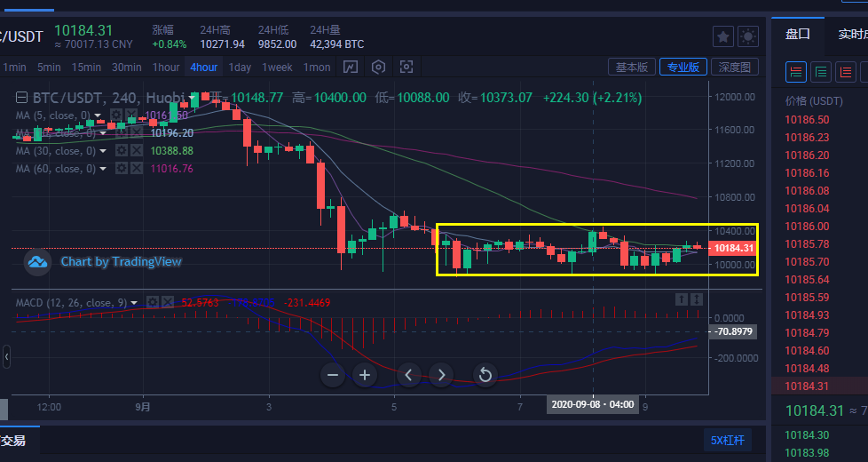Viewport: 868px width, 462px height.
Task: Open chart settings hexagon icon
Action: (378, 67)
